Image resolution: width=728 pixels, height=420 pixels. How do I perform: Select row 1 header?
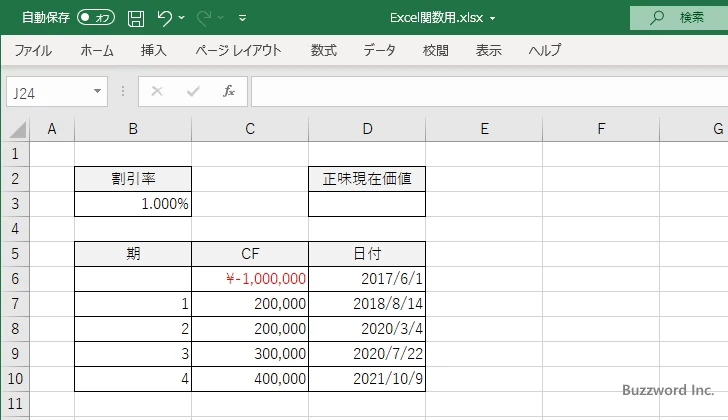15,154
